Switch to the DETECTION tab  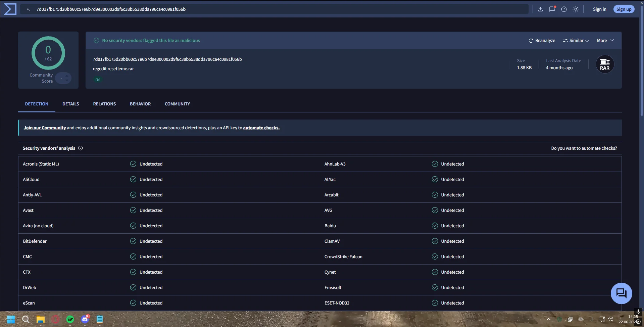tap(37, 104)
